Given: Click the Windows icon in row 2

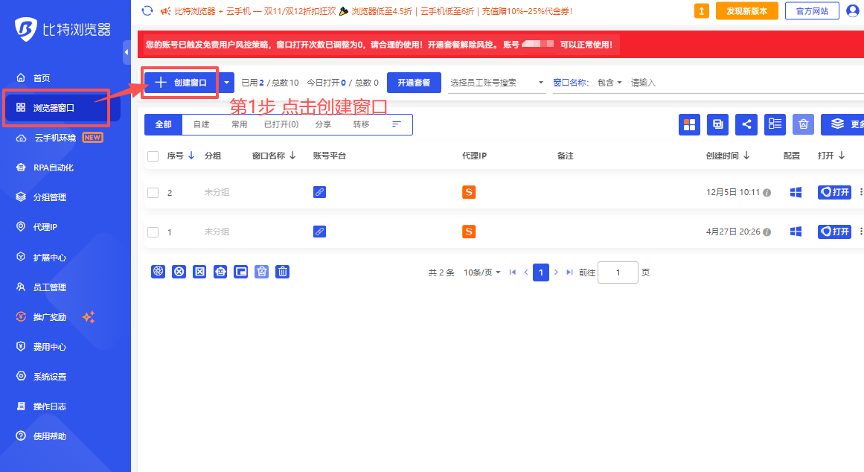Looking at the screenshot, I should tap(796, 192).
